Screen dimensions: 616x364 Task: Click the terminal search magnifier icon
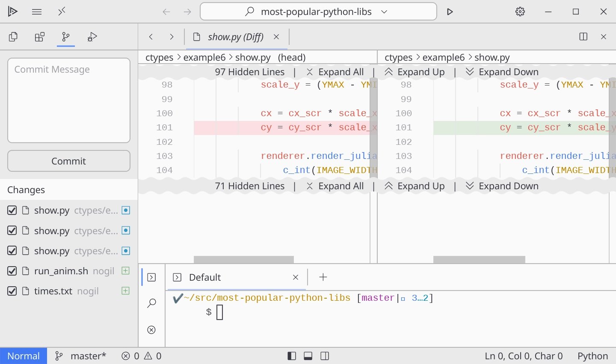pos(151,303)
